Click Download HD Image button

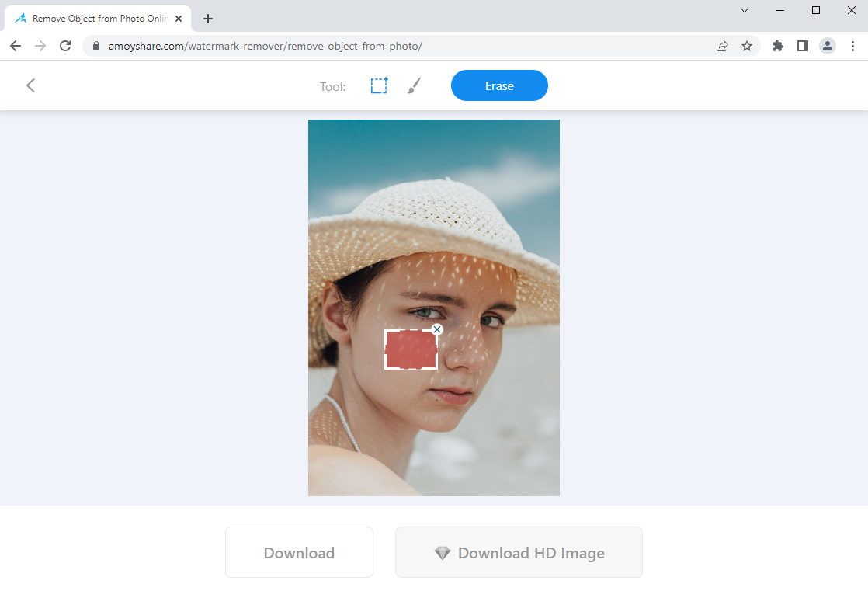pos(519,553)
